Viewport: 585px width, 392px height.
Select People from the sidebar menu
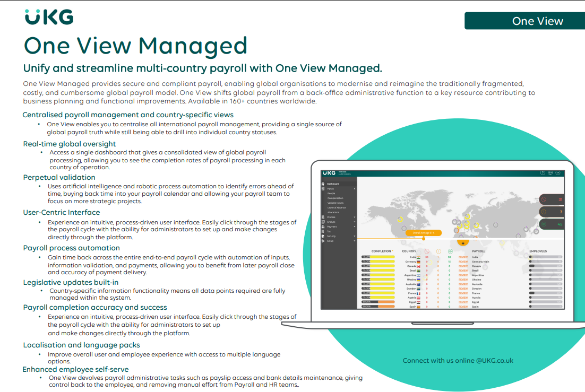click(331, 193)
